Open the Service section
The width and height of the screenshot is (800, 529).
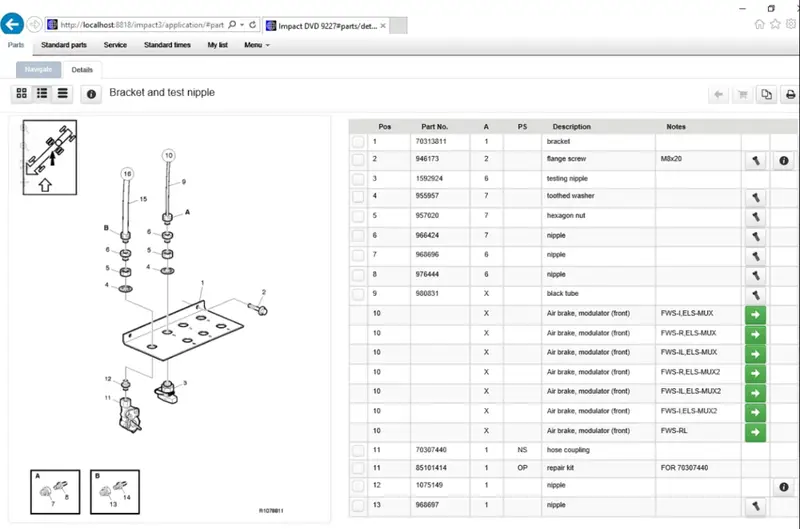coord(115,45)
